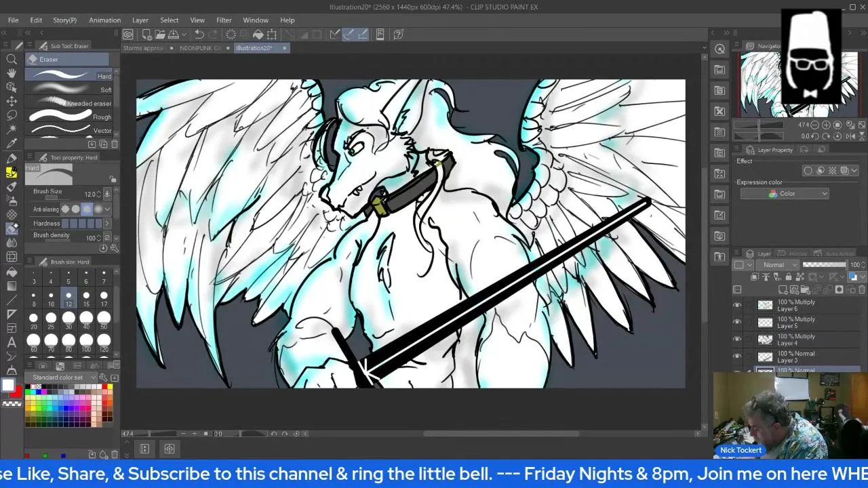Choose the no anti-aliasing option

point(65,209)
